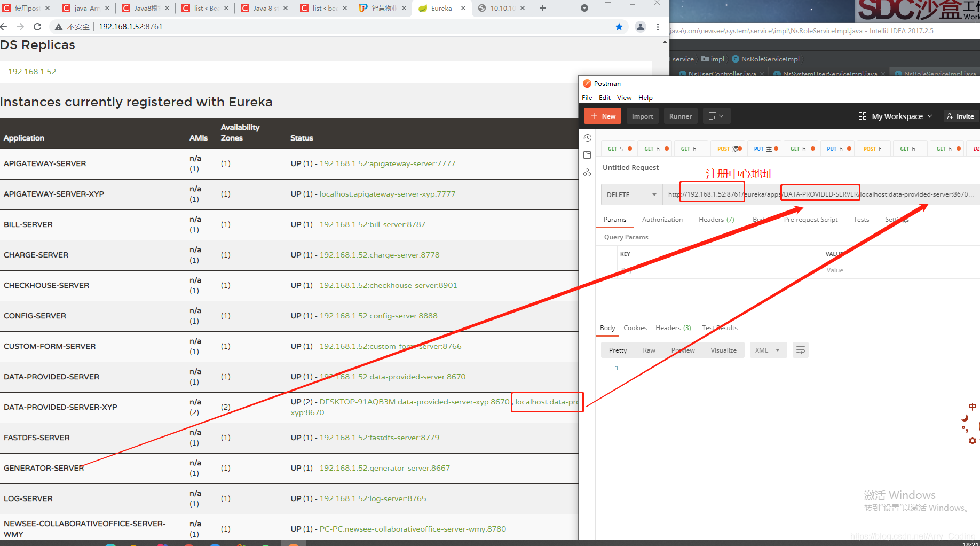Screen dimensions: 980x546
Task: Click the Import button in Postman
Action: tap(643, 116)
